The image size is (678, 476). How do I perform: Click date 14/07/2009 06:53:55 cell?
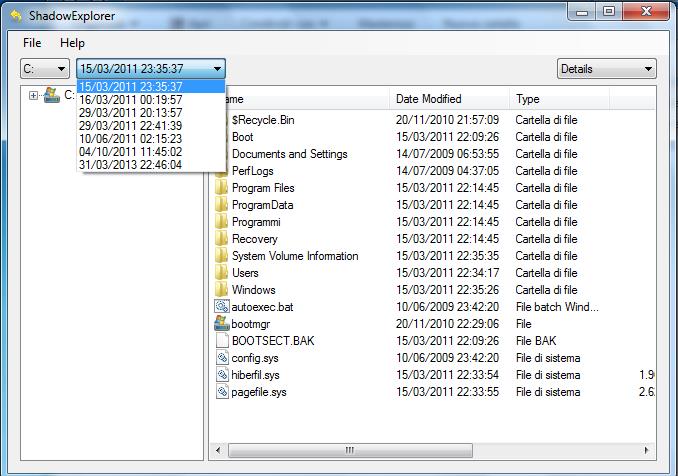[x=448, y=154]
